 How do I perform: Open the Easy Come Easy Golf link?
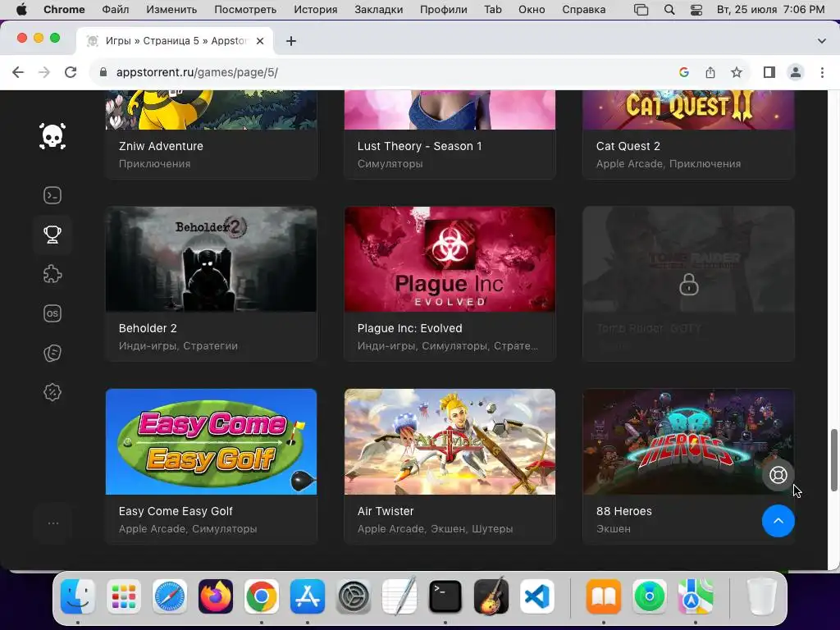[176, 511]
